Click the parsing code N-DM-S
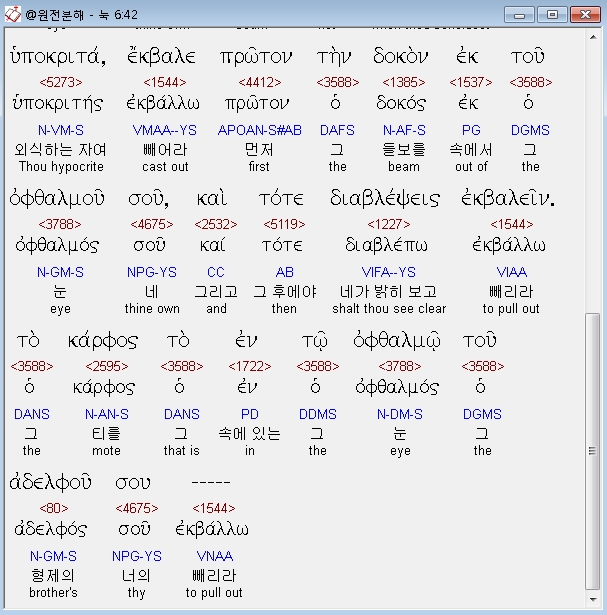Screen dimensions: 607x615 coord(400,414)
